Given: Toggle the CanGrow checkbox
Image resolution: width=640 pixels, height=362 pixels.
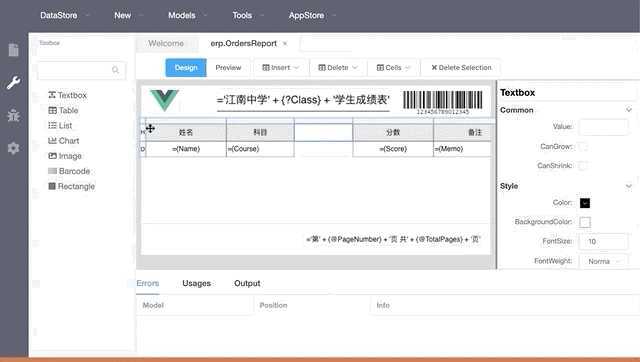Looking at the screenshot, I should point(584,147).
